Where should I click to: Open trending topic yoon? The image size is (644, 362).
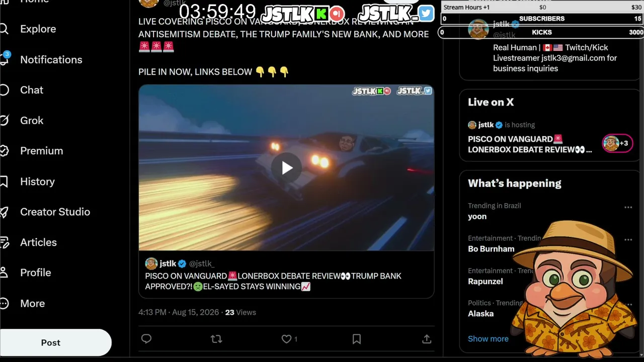[477, 217]
